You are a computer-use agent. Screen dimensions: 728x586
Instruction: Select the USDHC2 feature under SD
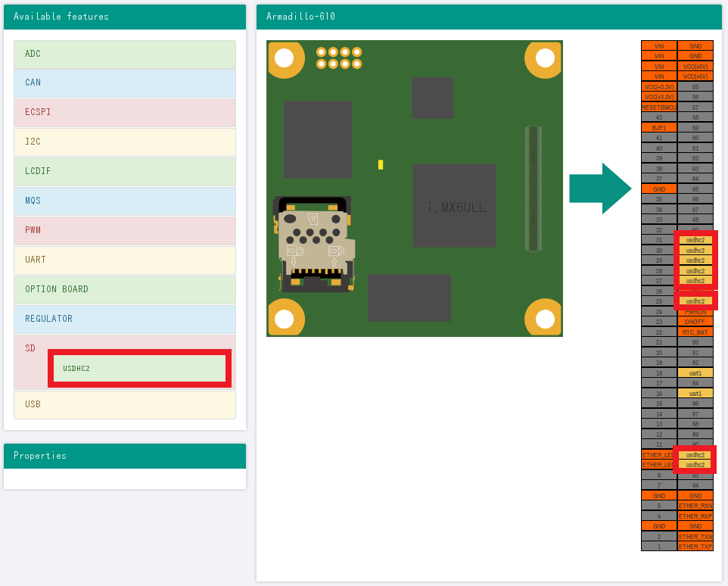[139, 368]
